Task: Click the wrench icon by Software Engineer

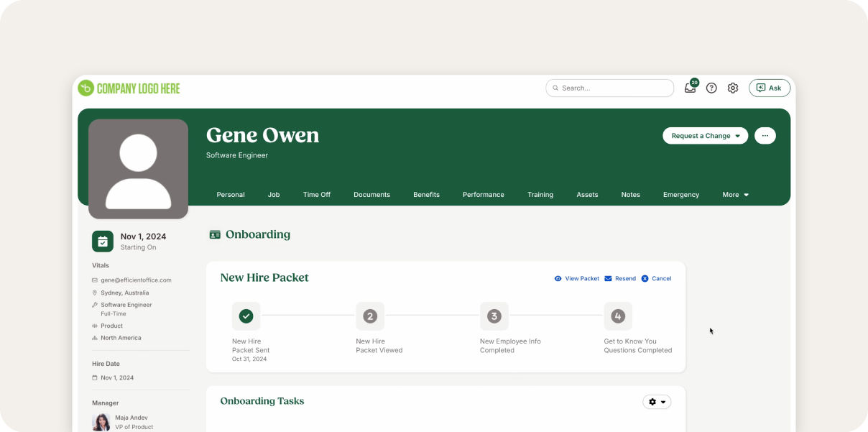Action: (95, 305)
